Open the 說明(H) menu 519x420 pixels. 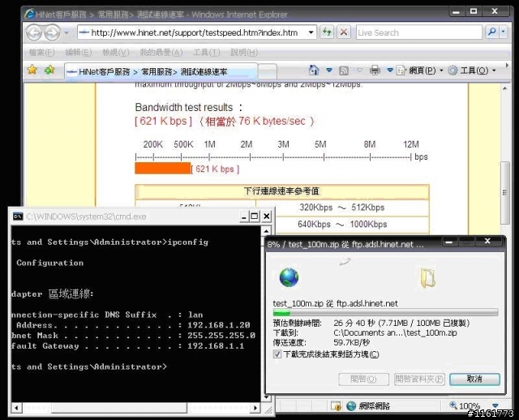244,52
